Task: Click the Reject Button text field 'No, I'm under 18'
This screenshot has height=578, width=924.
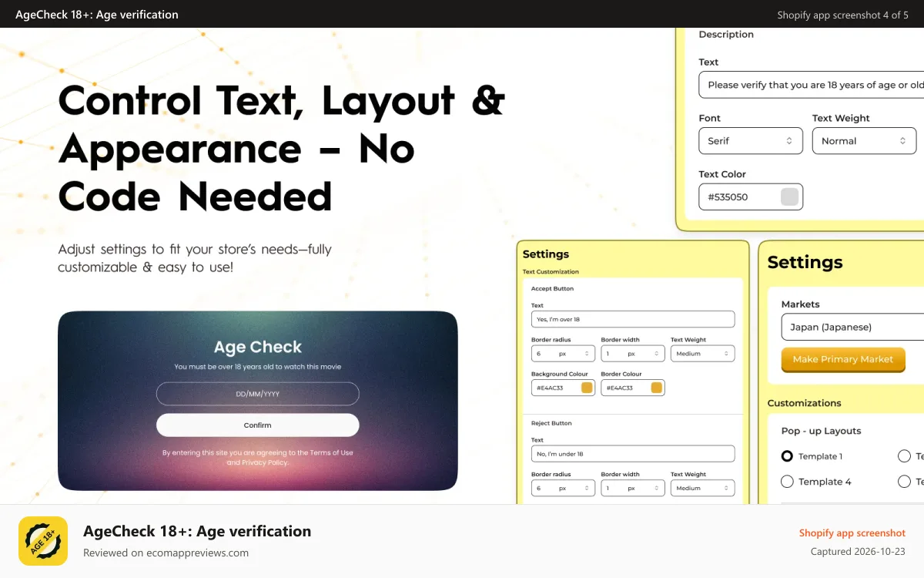Action: tap(633, 454)
